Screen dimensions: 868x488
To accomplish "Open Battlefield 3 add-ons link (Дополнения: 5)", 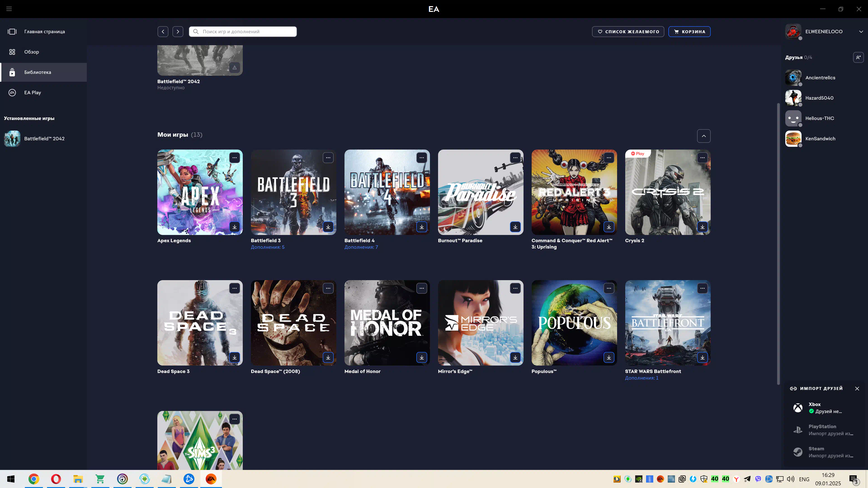I will pos(268,247).
